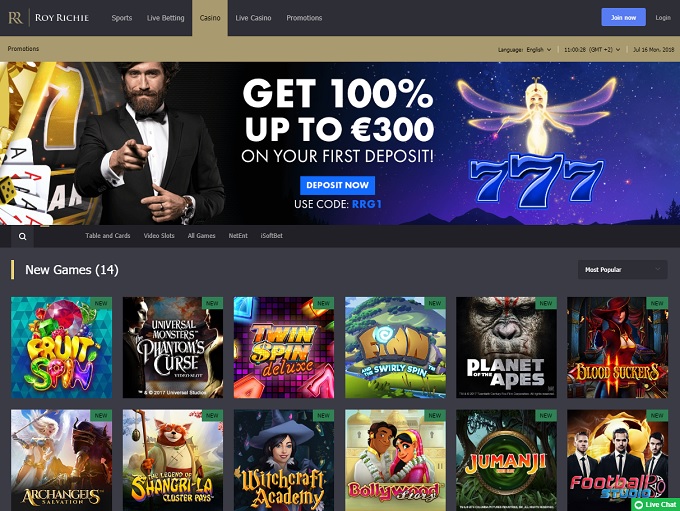Image resolution: width=680 pixels, height=511 pixels.
Task: Select the Twin Spin Deluxe game tile
Action: point(284,347)
